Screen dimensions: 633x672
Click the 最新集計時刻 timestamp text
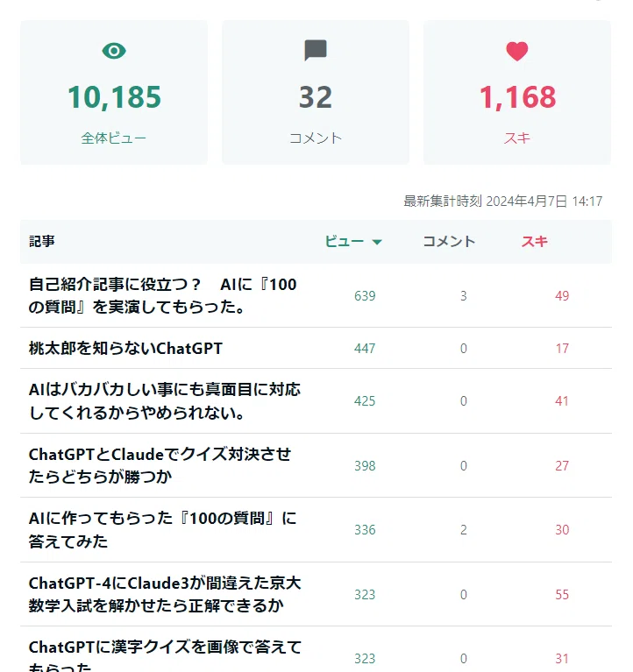(x=503, y=201)
